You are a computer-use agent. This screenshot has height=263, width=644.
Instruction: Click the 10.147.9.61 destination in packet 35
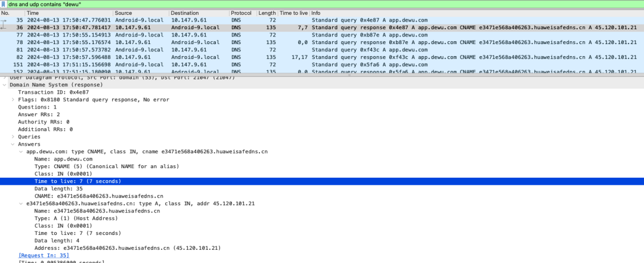[x=189, y=20]
